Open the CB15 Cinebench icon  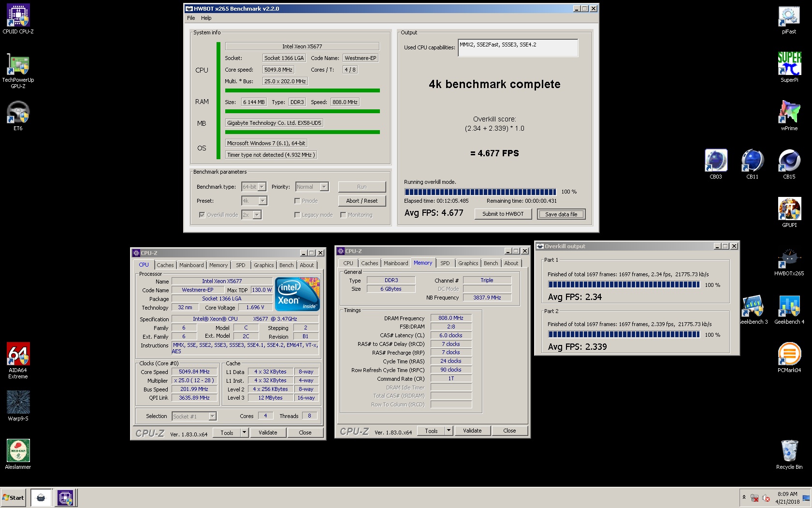[x=789, y=164]
